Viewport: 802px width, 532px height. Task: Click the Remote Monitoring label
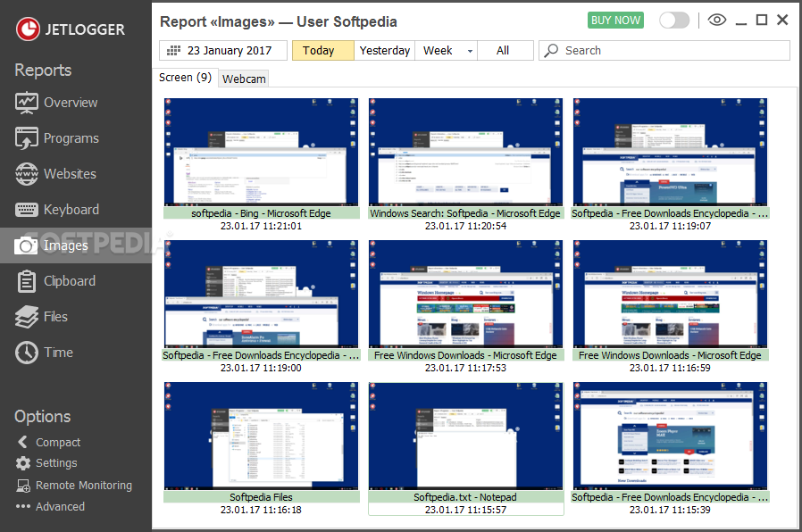point(84,486)
